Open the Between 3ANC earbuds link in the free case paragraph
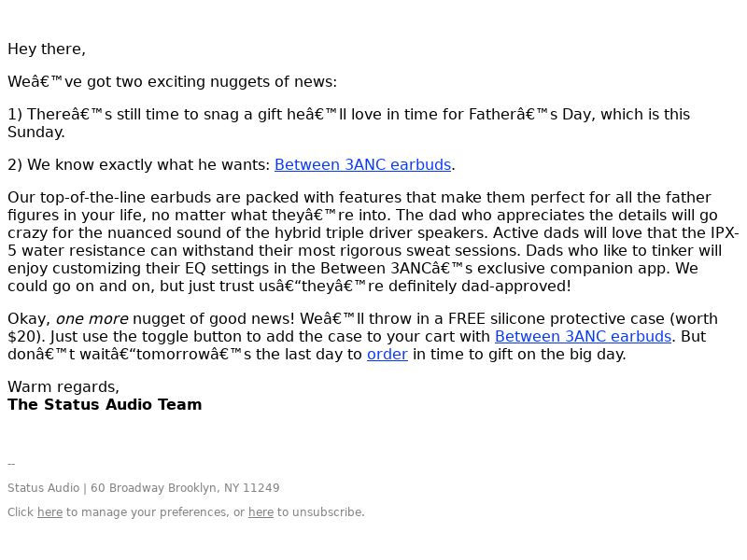 click(583, 337)
